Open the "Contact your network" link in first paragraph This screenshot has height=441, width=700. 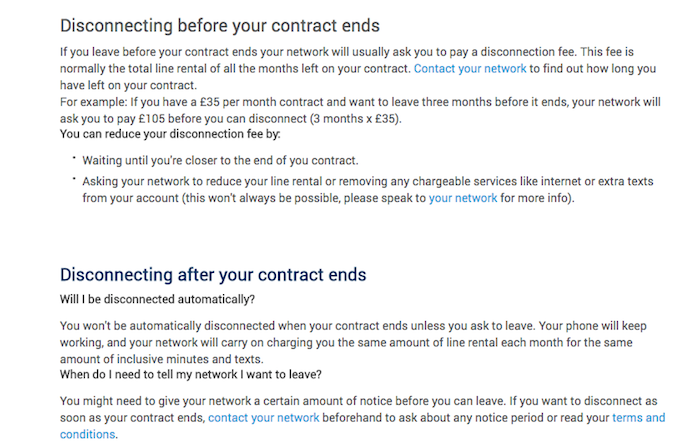tap(470, 69)
